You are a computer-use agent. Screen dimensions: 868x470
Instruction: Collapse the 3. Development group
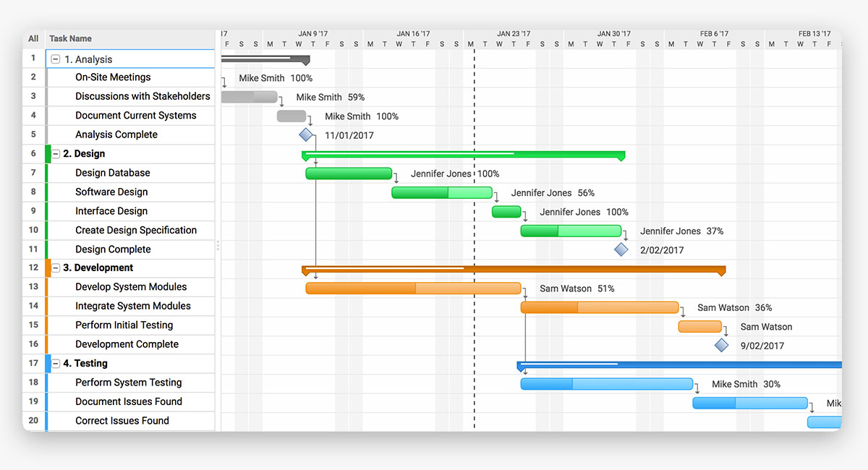pyautogui.click(x=56, y=268)
